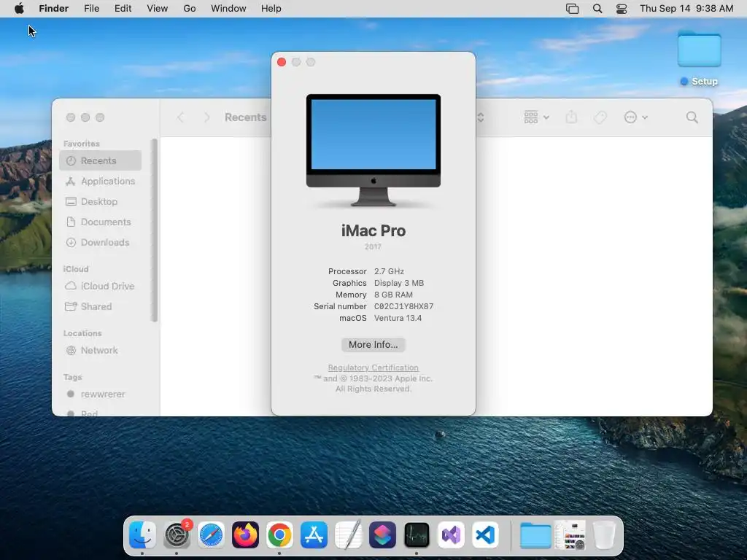Open the App Store from the Dock
Viewport: 747px width, 560px height.
(314, 534)
